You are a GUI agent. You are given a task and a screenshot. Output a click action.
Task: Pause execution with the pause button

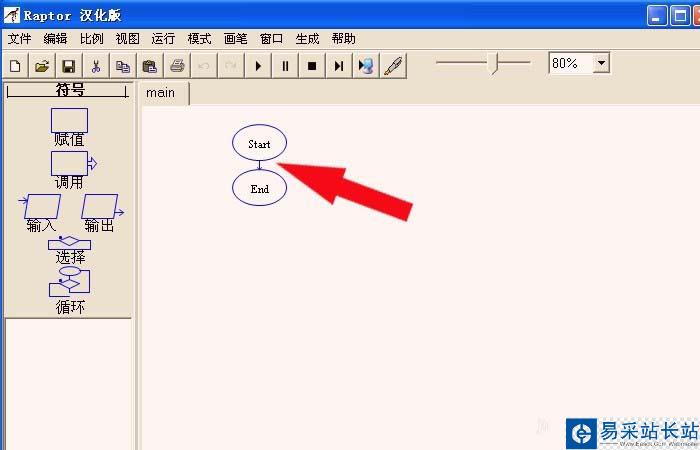[285, 66]
